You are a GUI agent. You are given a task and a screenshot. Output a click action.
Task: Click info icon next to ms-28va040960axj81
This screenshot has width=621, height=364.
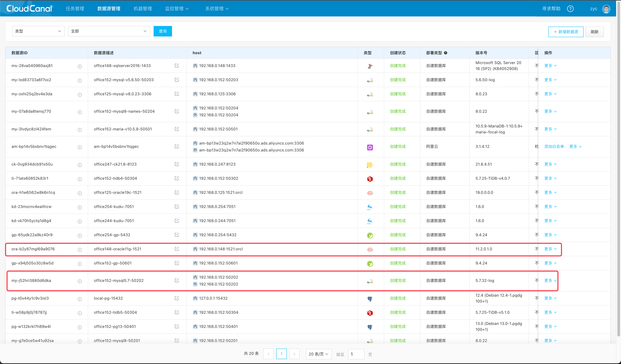80,67
